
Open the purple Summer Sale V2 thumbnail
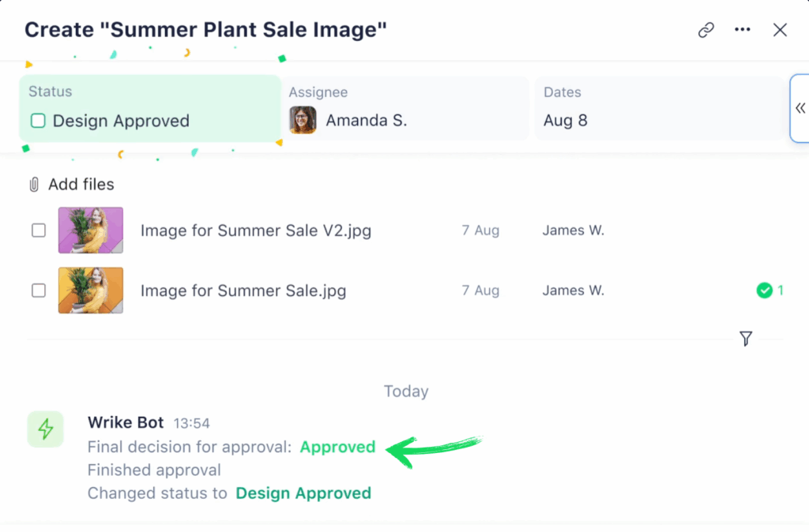[91, 230]
